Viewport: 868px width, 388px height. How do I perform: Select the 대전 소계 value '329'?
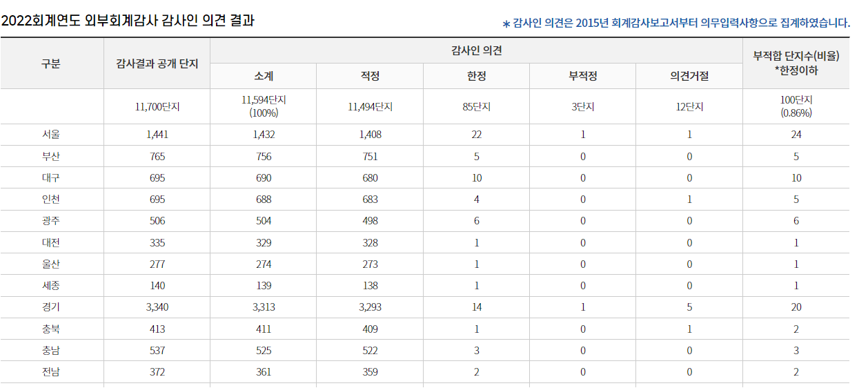click(x=264, y=243)
